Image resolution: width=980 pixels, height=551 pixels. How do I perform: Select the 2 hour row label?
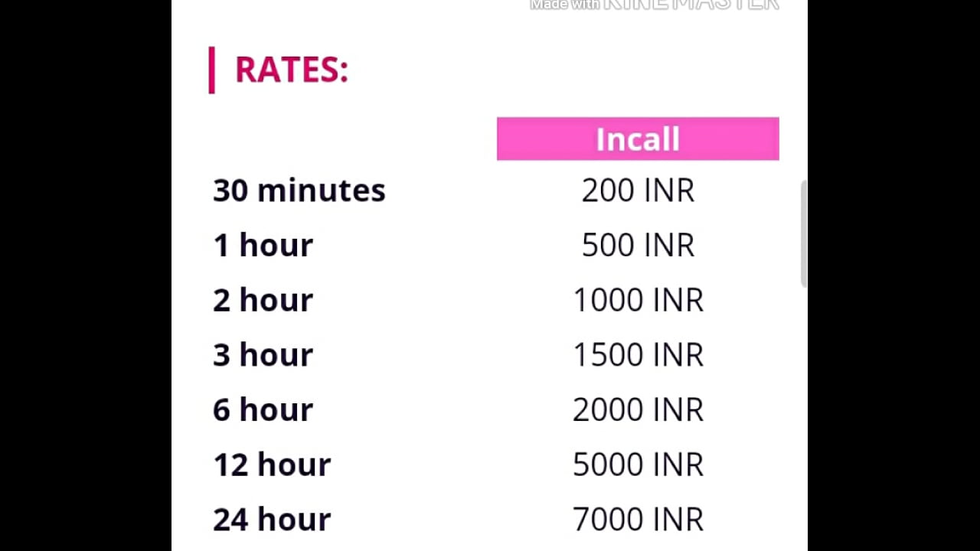coord(263,300)
